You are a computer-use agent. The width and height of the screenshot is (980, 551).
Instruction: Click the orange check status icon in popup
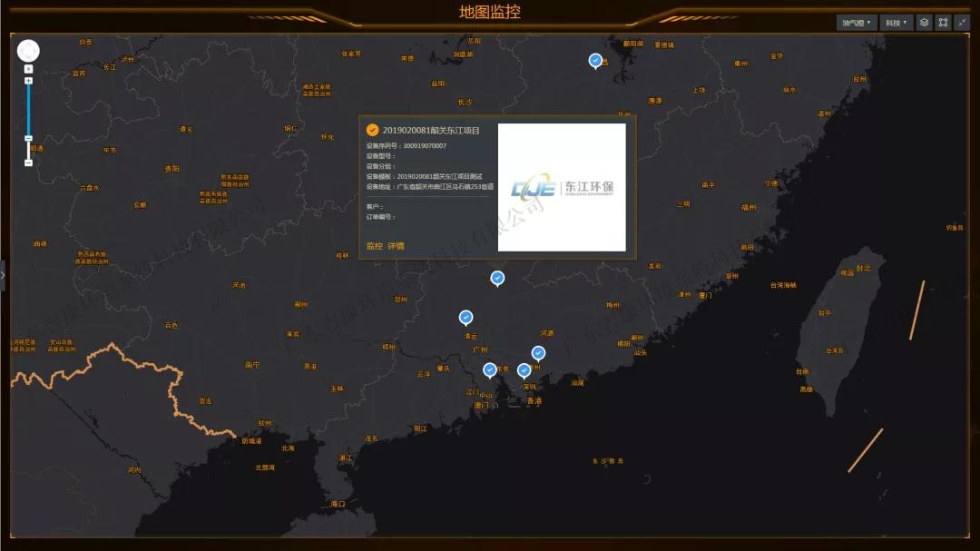(373, 130)
